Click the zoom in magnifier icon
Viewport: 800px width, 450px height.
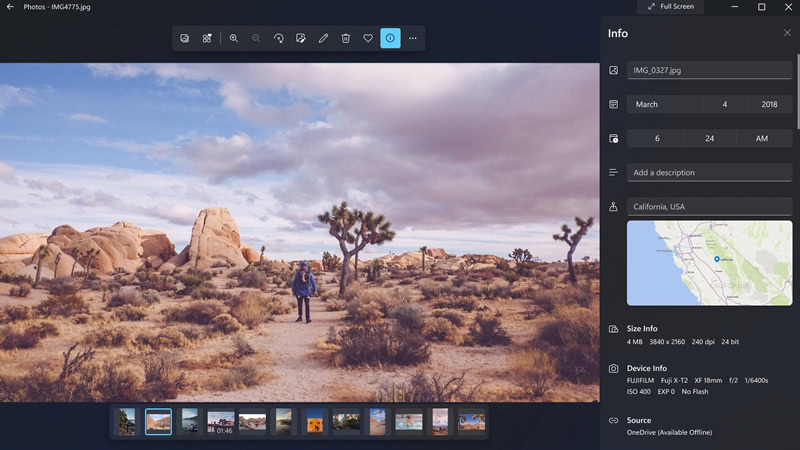[234, 38]
